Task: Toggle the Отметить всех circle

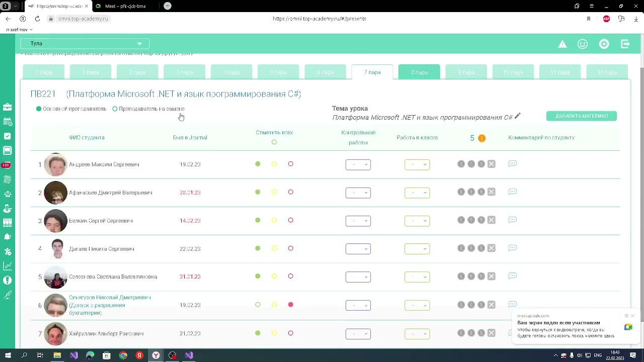Action: pyautogui.click(x=274, y=142)
